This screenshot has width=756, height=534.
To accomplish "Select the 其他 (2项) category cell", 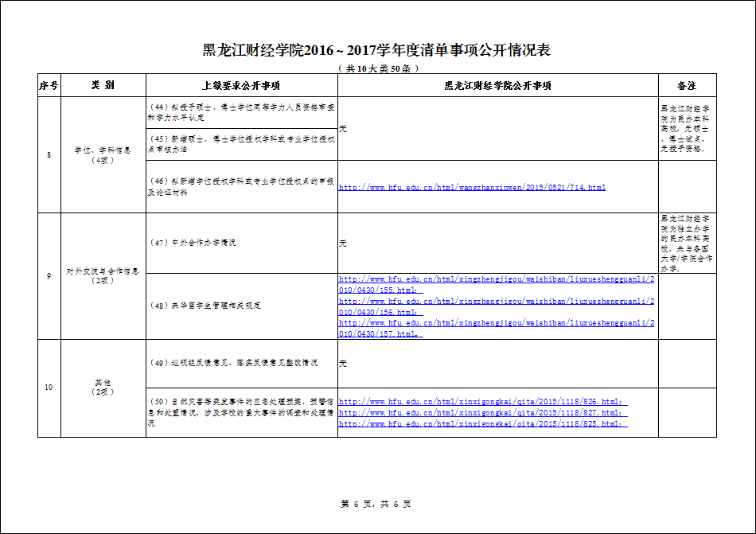I will tap(103, 388).
